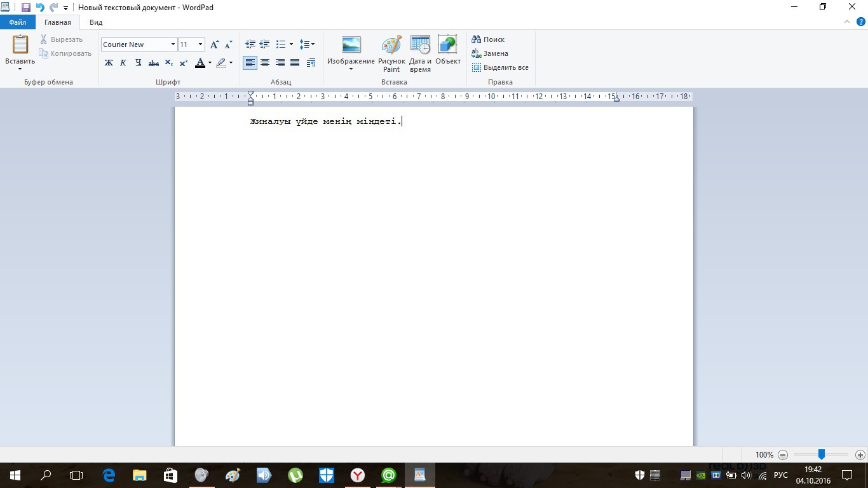Switch the input language via РУС

(780, 475)
